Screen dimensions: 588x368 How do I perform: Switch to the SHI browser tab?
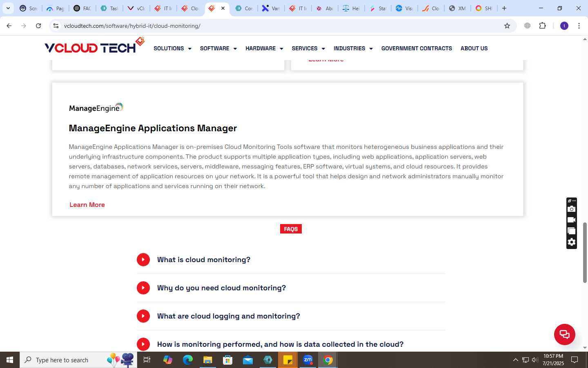pyautogui.click(x=484, y=8)
